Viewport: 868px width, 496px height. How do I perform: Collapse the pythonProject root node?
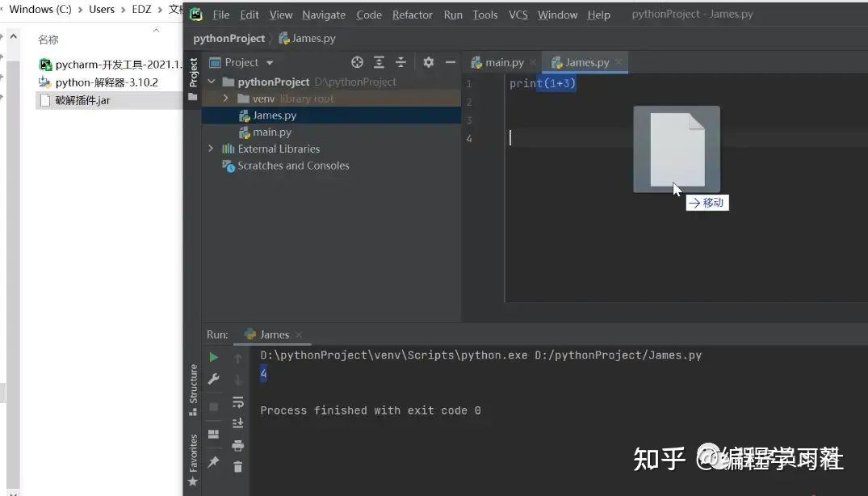[x=211, y=82]
